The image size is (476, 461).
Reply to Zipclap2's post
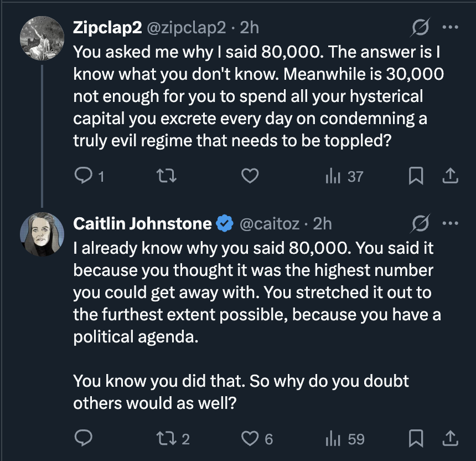82,176
